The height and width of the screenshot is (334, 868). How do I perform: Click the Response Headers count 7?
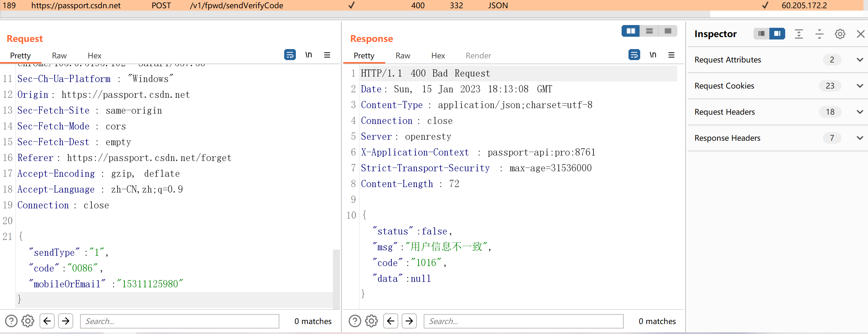[832, 138]
